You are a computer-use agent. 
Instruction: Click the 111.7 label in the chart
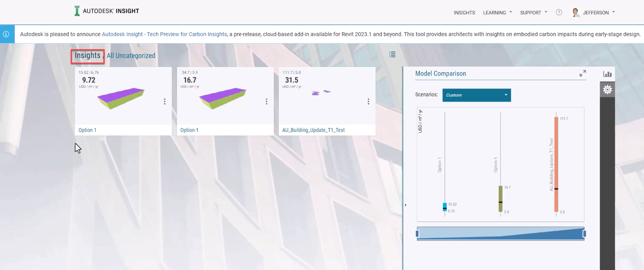point(564,119)
